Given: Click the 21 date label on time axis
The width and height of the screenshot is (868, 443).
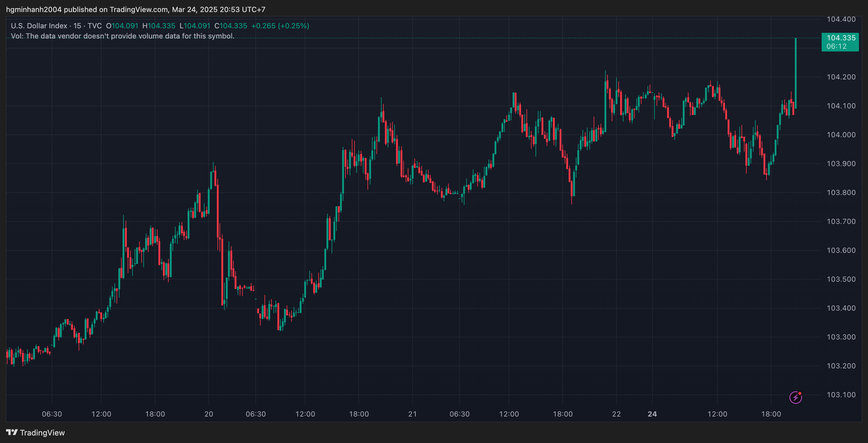Looking at the screenshot, I should click(x=412, y=414).
